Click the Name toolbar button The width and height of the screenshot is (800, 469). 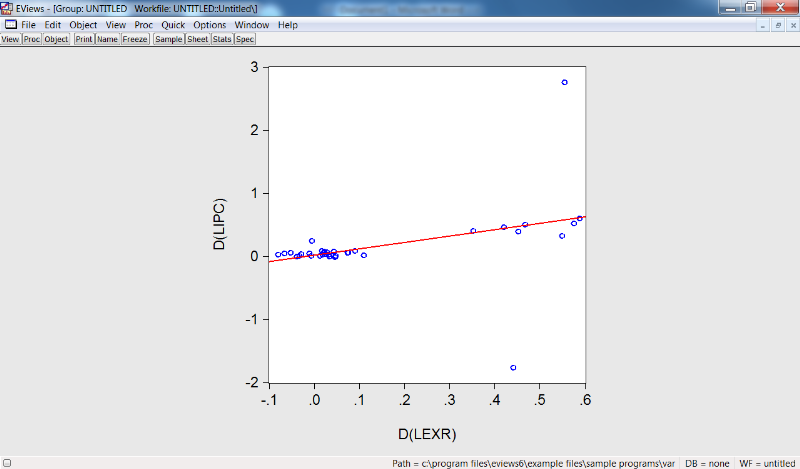pos(107,39)
